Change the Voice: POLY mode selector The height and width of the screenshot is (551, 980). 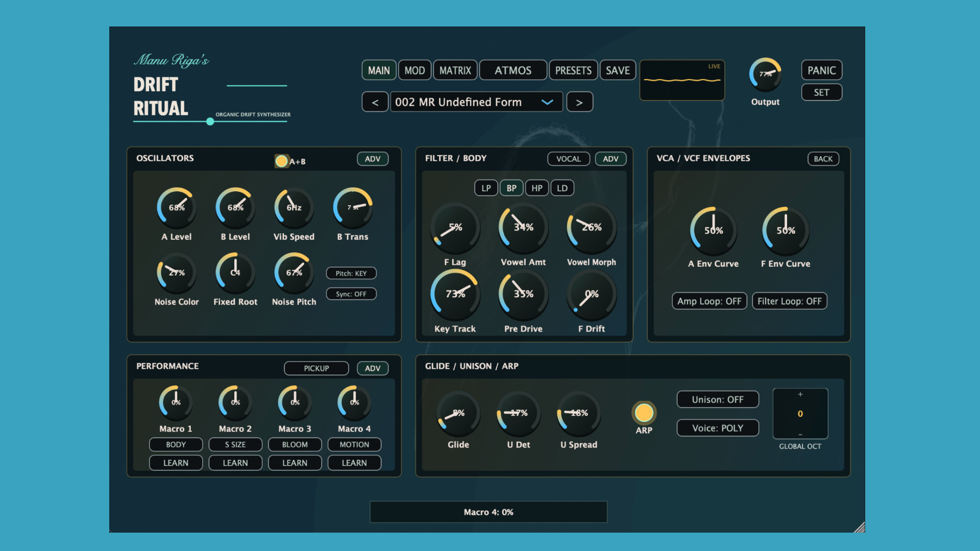pos(718,428)
